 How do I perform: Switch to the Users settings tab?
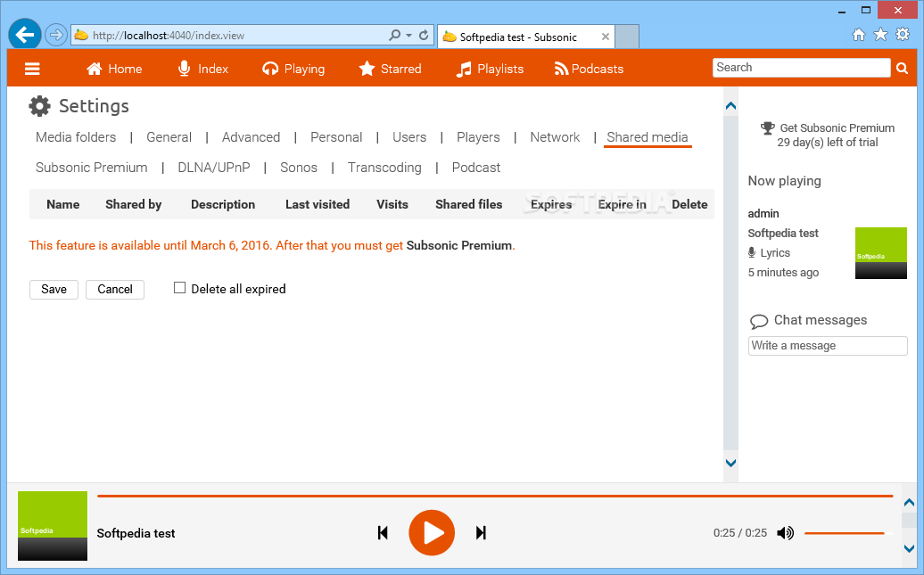(409, 137)
